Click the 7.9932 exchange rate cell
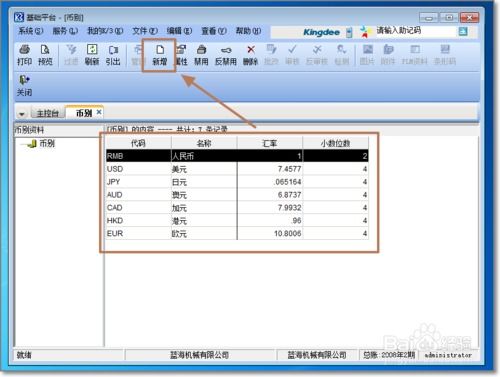500x377 pixels. [x=270, y=208]
